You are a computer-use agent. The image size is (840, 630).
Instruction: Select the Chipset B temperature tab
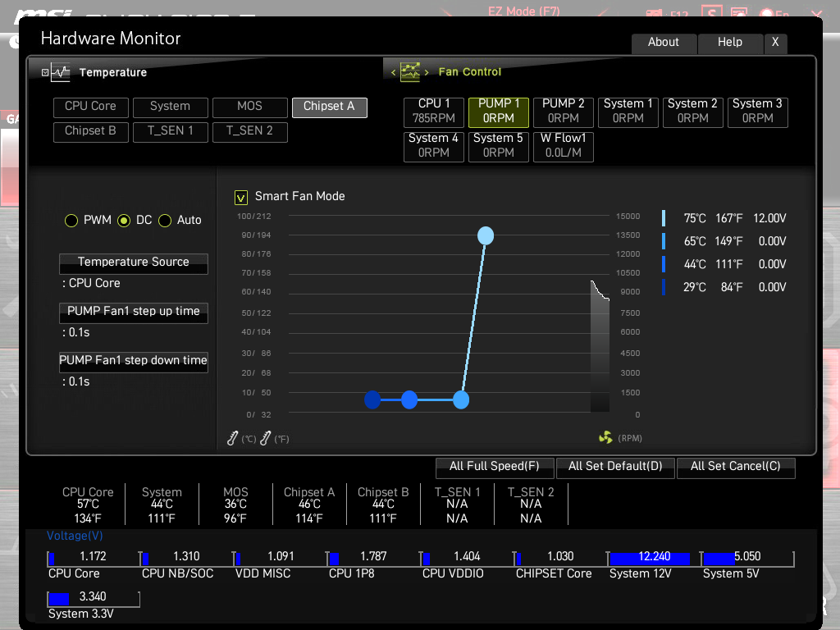pos(90,132)
